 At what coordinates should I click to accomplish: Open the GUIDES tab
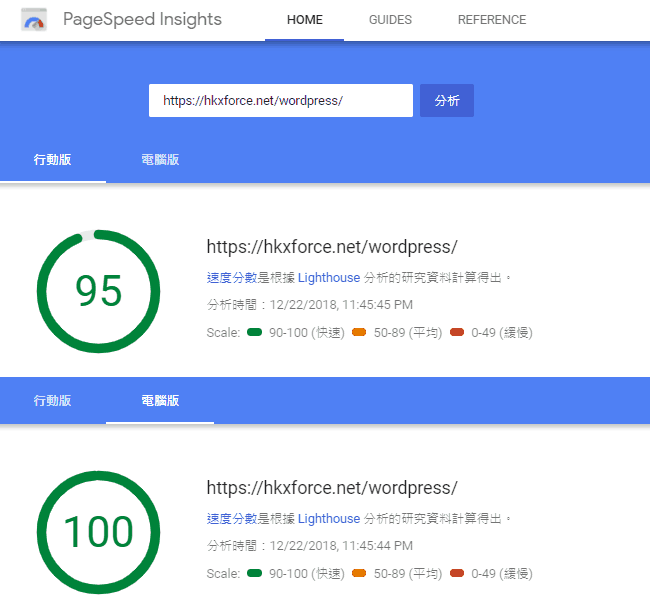coord(390,20)
